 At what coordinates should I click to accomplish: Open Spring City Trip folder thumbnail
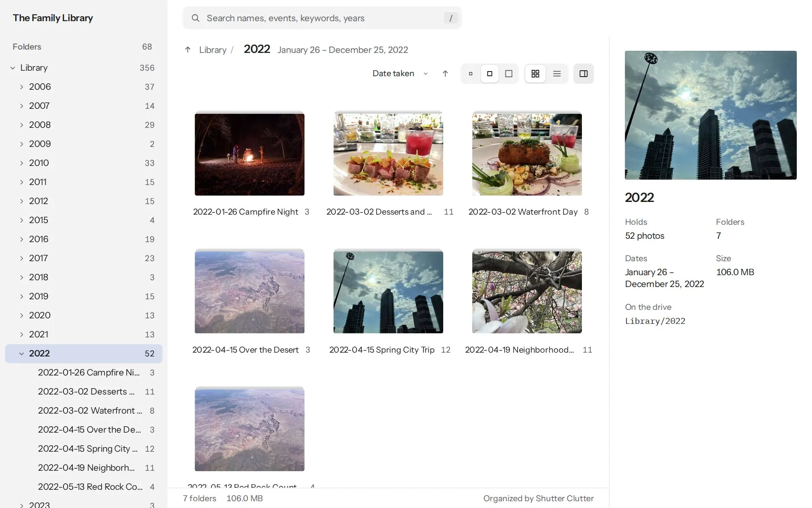point(388,292)
